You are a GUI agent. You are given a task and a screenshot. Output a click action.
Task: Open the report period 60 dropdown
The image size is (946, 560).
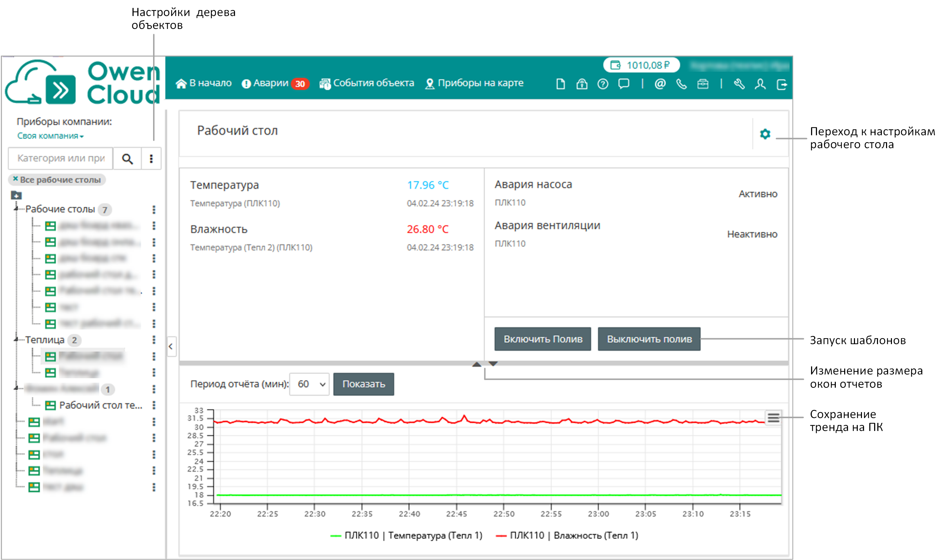(309, 384)
